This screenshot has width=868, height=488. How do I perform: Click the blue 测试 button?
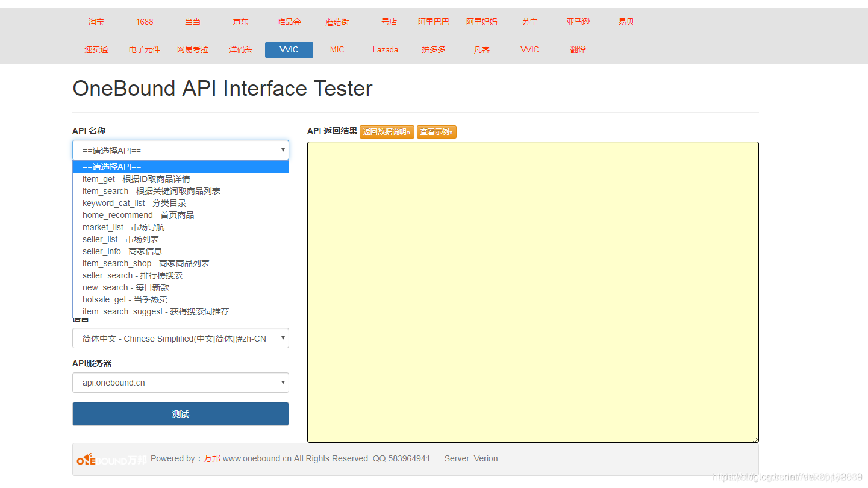tap(181, 414)
